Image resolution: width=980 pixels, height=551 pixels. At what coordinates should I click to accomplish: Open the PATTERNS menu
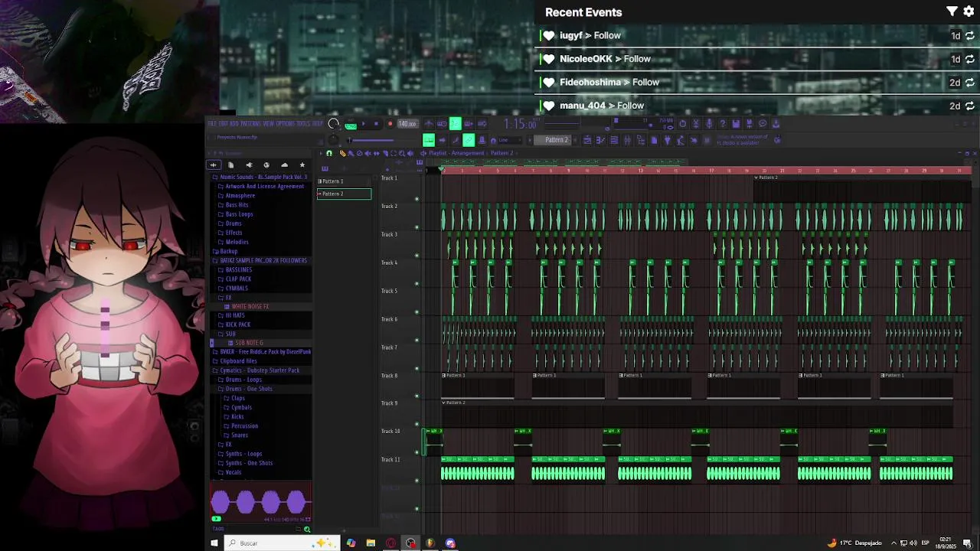coord(250,123)
